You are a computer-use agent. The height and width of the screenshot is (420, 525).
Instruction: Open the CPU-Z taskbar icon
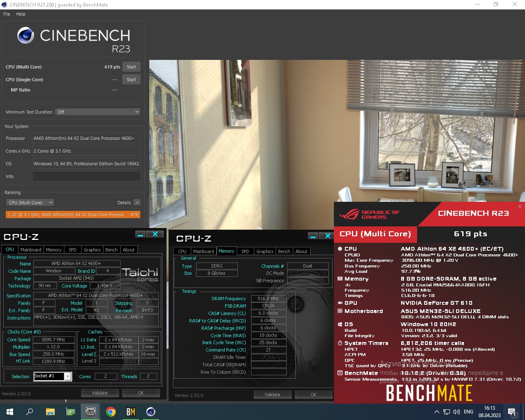(x=90, y=412)
